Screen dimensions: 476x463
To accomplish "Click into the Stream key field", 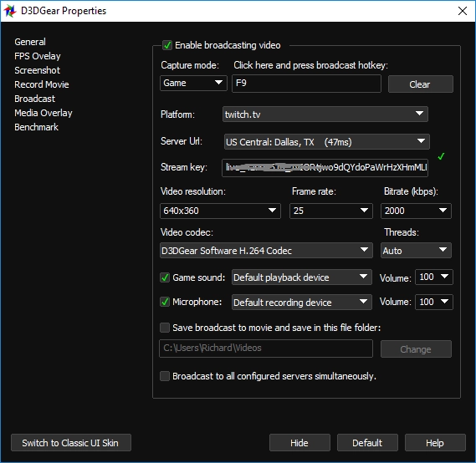I will [x=325, y=168].
